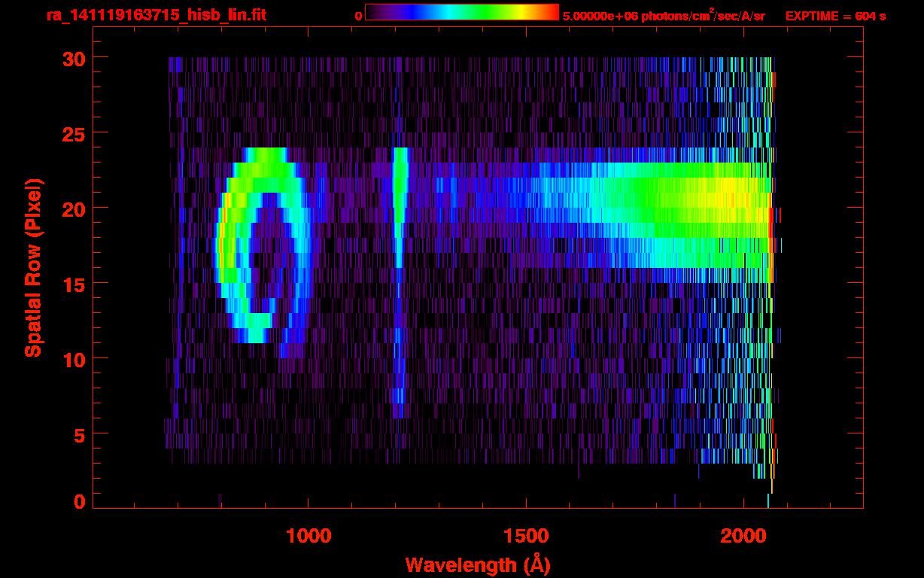Click the 1500 wavelength tick label
The image size is (924, 578).
point(526,536)
